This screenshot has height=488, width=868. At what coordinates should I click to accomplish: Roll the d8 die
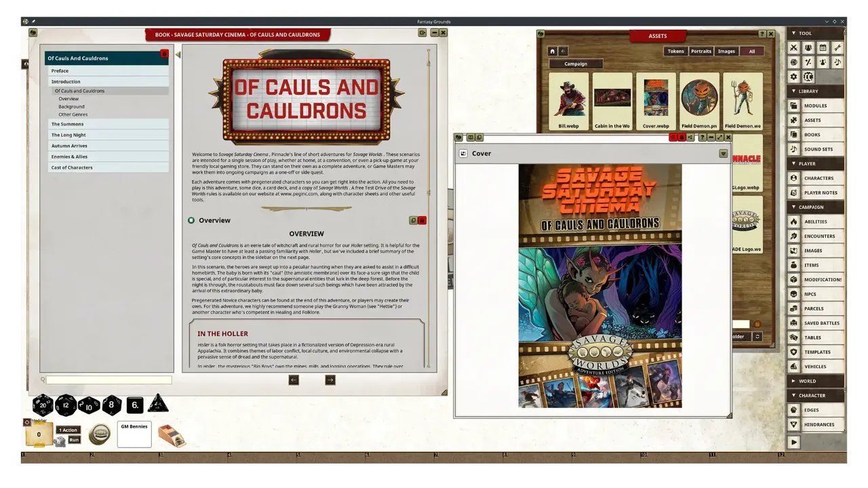pyautogui.click(x=112, y=405)
